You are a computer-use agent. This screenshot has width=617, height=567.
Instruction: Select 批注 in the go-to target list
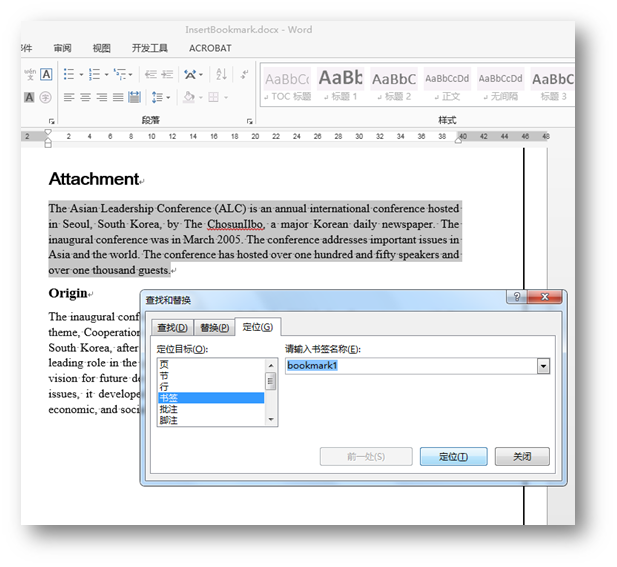[x=211, y=409]
